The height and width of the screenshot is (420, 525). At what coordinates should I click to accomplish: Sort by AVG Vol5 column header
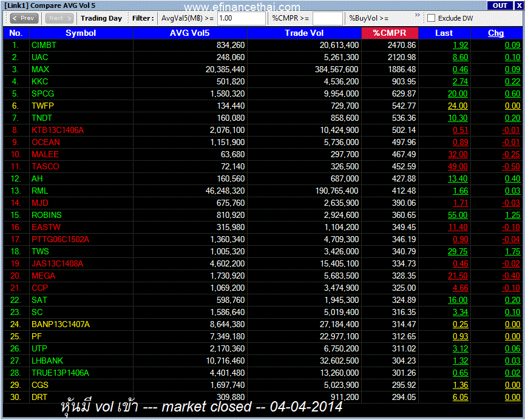click(x=190, y=33)
